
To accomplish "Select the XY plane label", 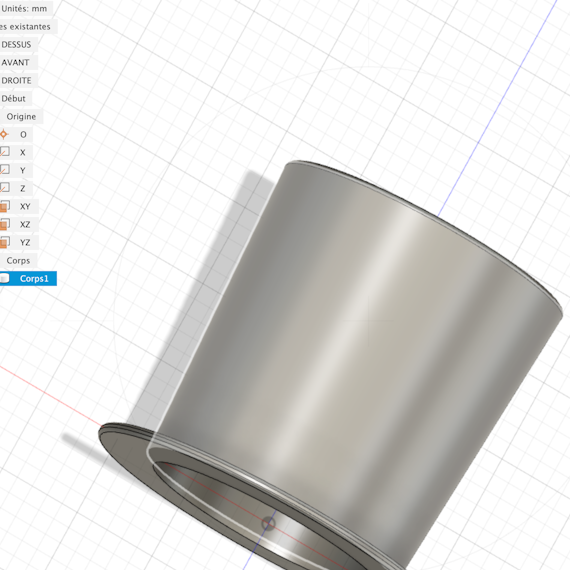I will coord(25,206).
